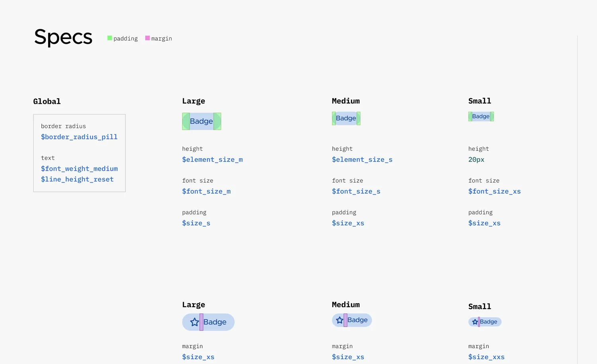Click the 'padding' legend label beside green swatch
This screenshot has width=597, height=364.
[x=126, y=39]
